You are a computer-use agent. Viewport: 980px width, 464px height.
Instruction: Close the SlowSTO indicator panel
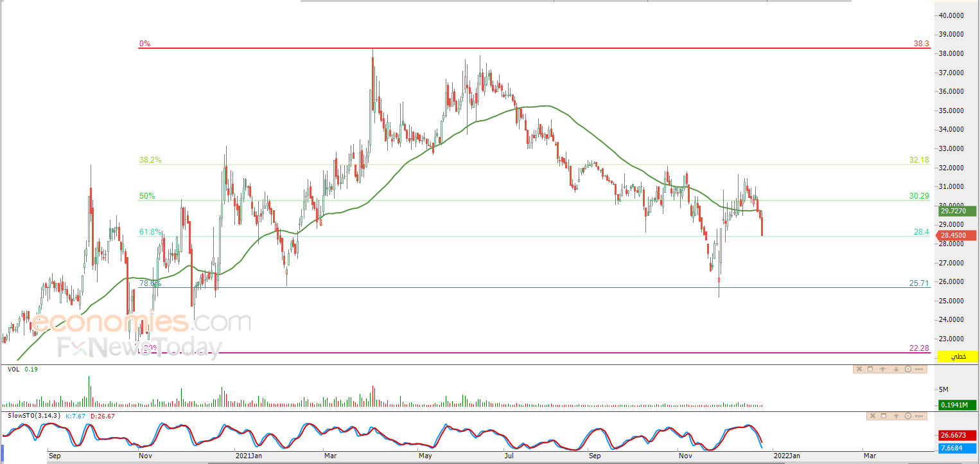(x=873, y=416)
